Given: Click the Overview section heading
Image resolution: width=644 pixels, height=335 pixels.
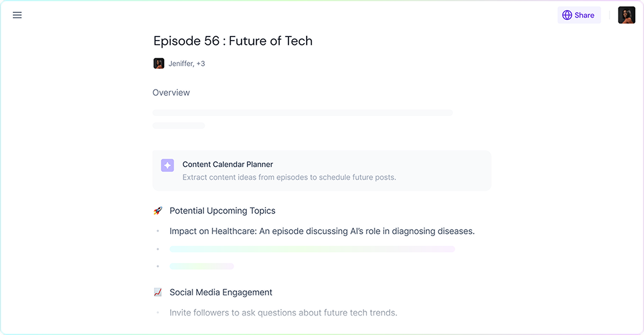Looking at the screenshot, I should click(171, 92).
